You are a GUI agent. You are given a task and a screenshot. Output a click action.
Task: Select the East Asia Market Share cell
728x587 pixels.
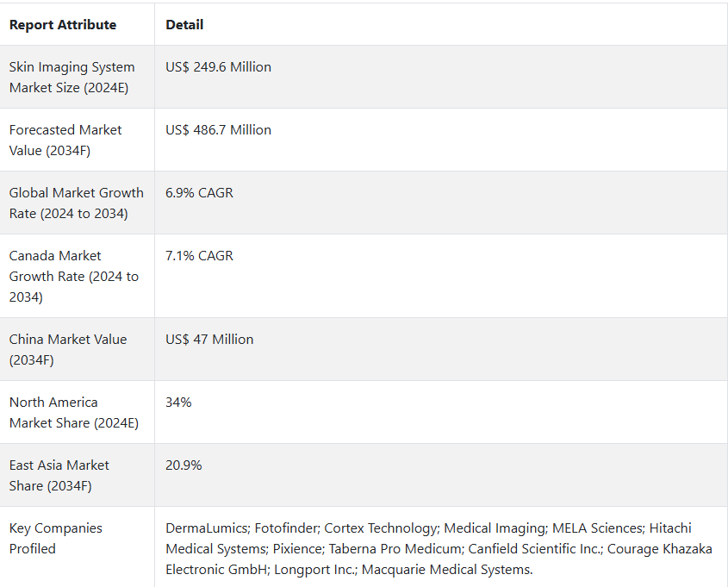click(59, 476)
